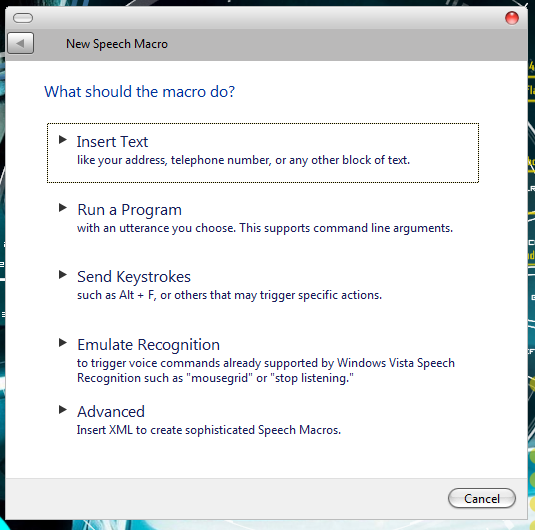Click the 'What should the macro do?' heading
This screenshot has width=535, height=530.
[140, 92]
